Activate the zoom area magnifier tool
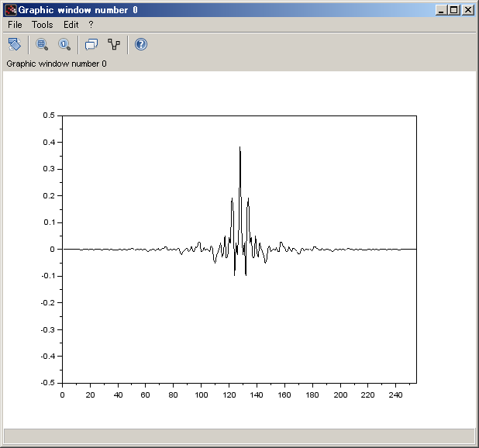 coord(42,44)
